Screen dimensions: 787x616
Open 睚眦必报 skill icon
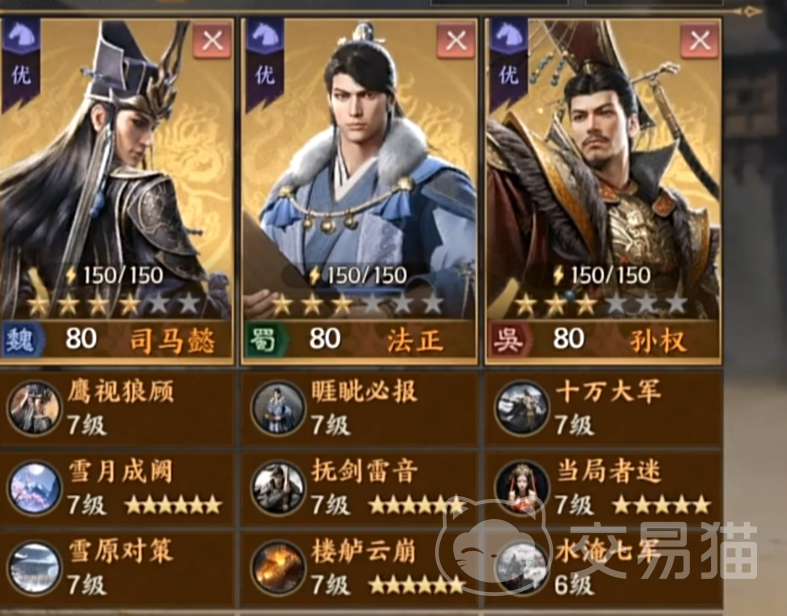pyautogui.click(x=278, y=407)
